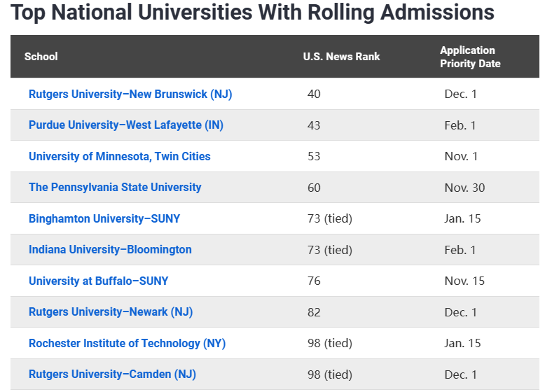Click rank 53 in Minnesota row
Image resolution: width=552 pixels, height=392 pixels.
pos(314,156)
